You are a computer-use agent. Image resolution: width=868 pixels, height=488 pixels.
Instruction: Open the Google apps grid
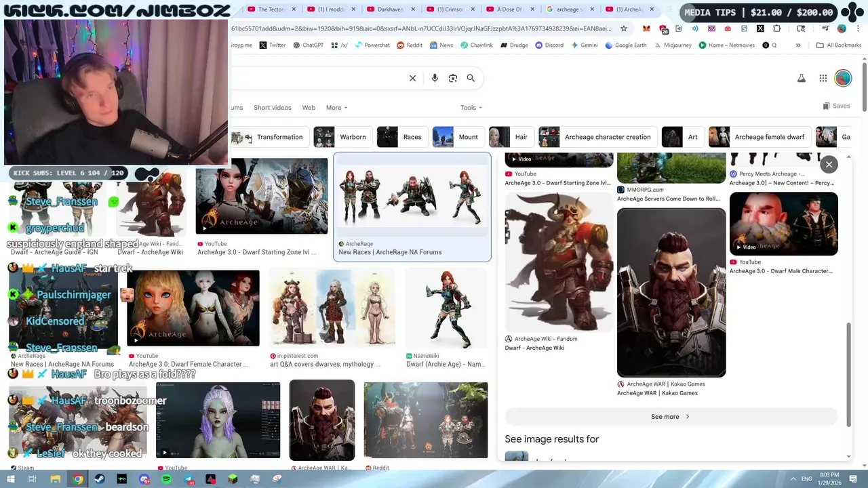[x=823, y=78]
